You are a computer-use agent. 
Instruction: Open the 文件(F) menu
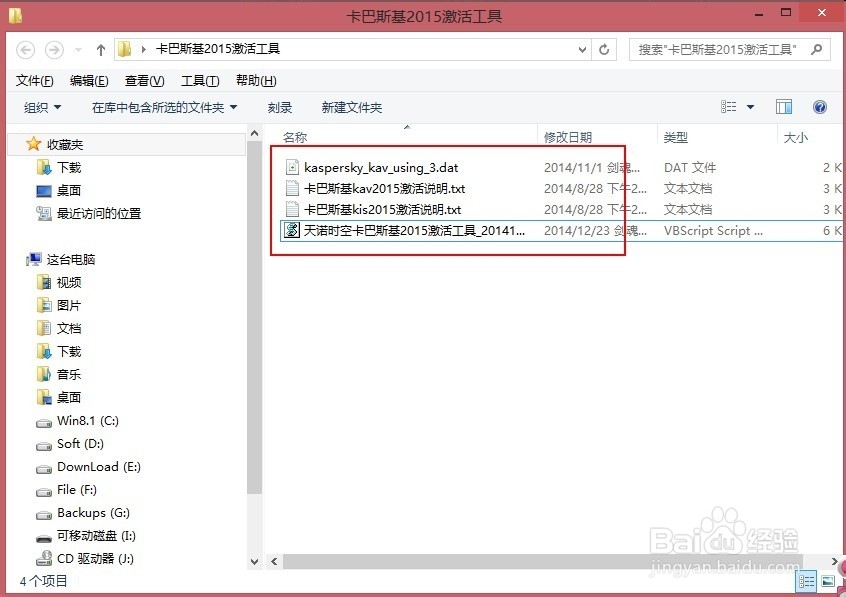pos(35,80)
